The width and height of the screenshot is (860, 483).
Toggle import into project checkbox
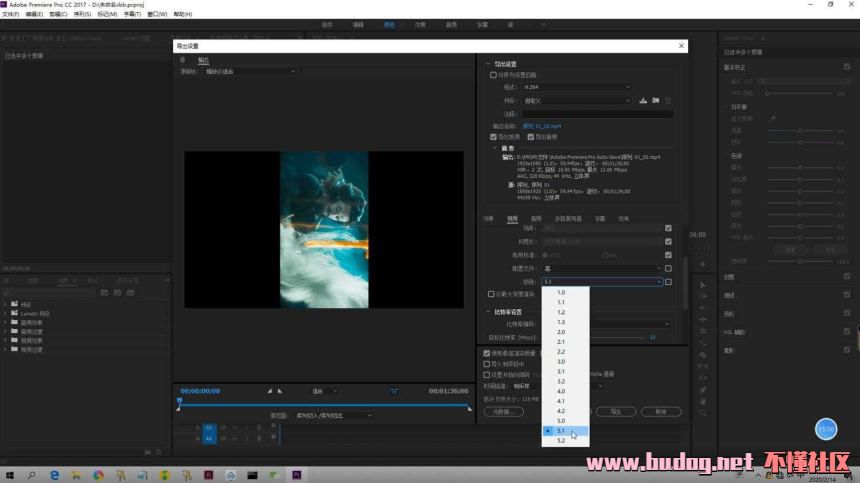click(x=486, y=364)
